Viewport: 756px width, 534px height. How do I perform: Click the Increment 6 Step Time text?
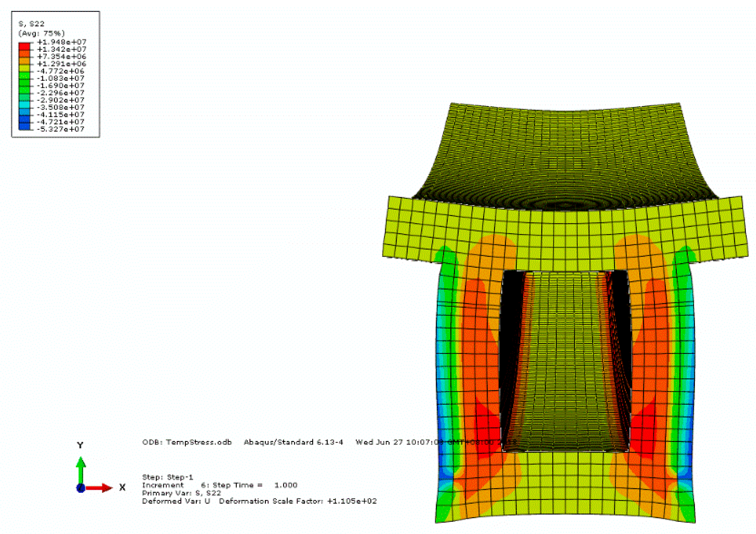click(220, 485)
